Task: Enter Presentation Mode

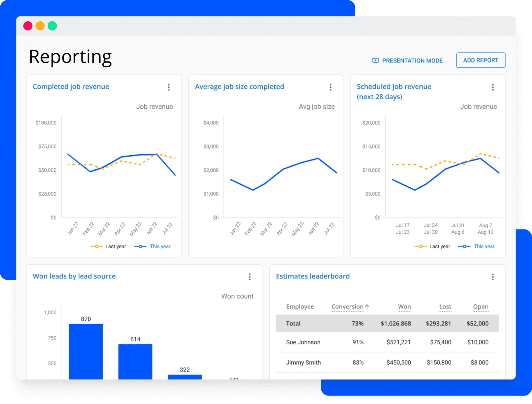Action: 407,61
